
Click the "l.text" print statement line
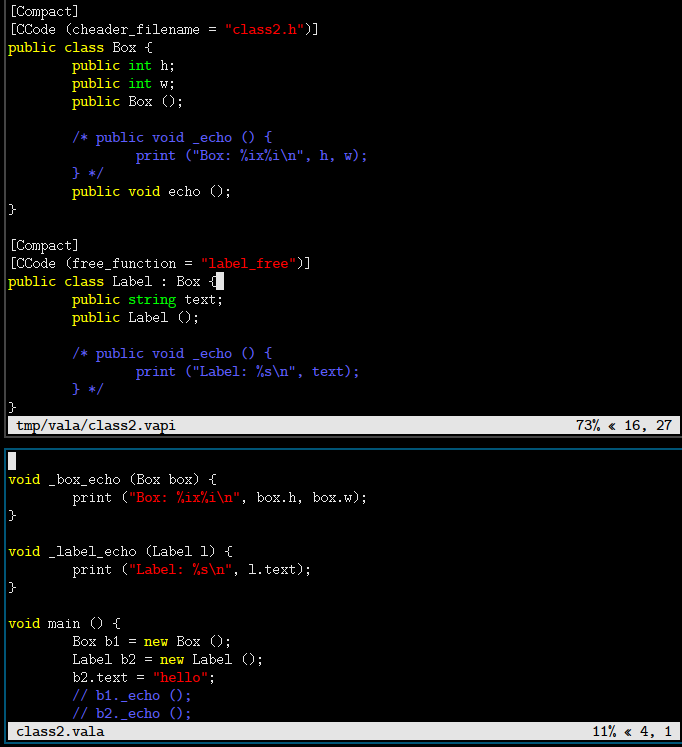(191, 570)
